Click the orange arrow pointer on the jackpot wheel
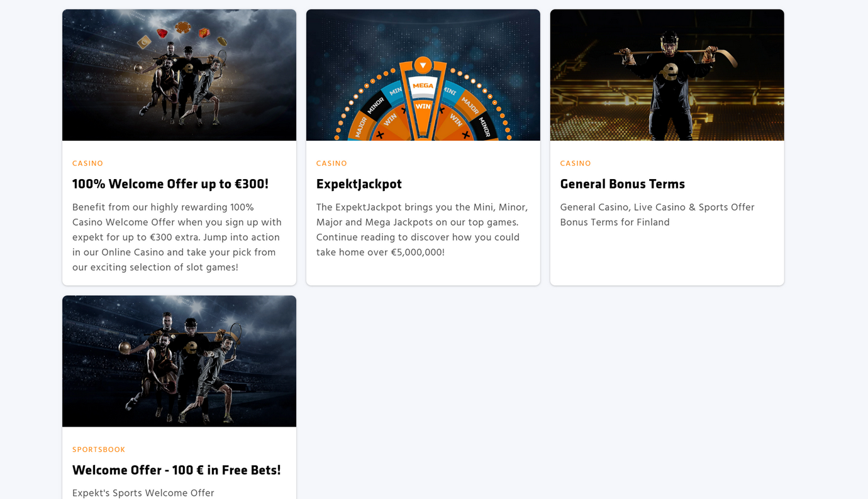868x499 pixels. tap(423, 65)
